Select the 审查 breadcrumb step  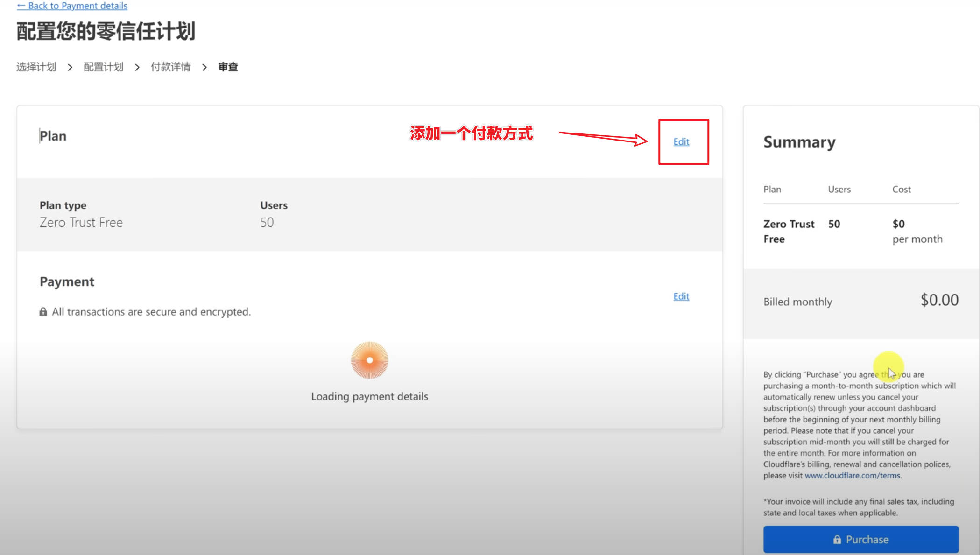[x=228, y=67]
